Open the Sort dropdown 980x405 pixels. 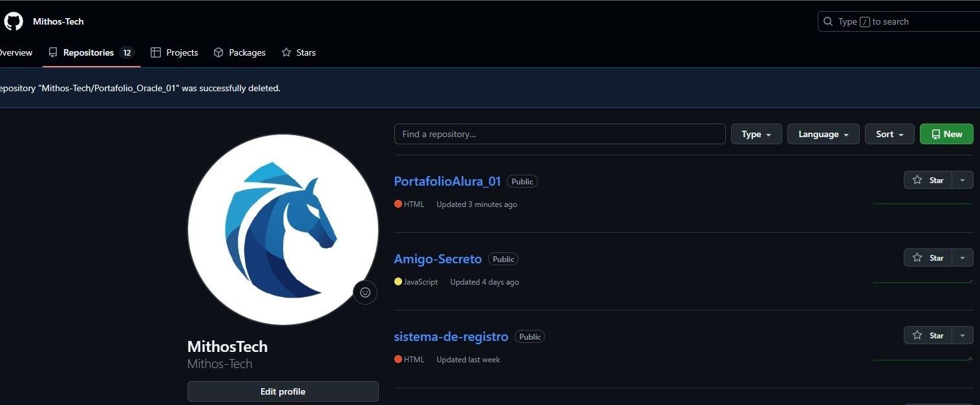pyautogui.click(x=889, y=134)
